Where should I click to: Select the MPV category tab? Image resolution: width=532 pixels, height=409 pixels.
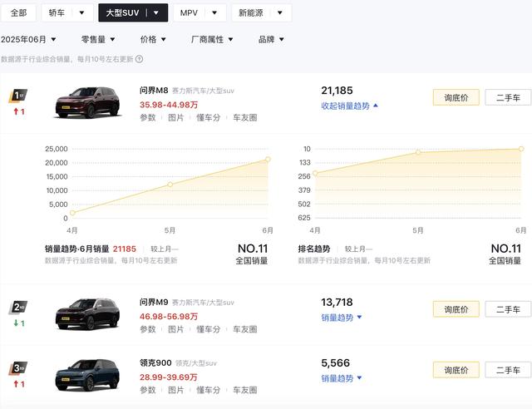pyautogui.click(x=189, y=13)
